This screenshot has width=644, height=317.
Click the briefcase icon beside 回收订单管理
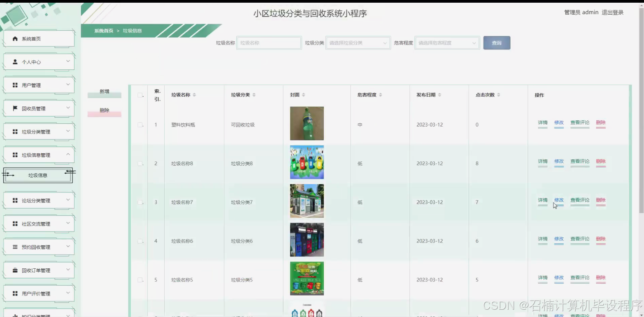[15, 270]
